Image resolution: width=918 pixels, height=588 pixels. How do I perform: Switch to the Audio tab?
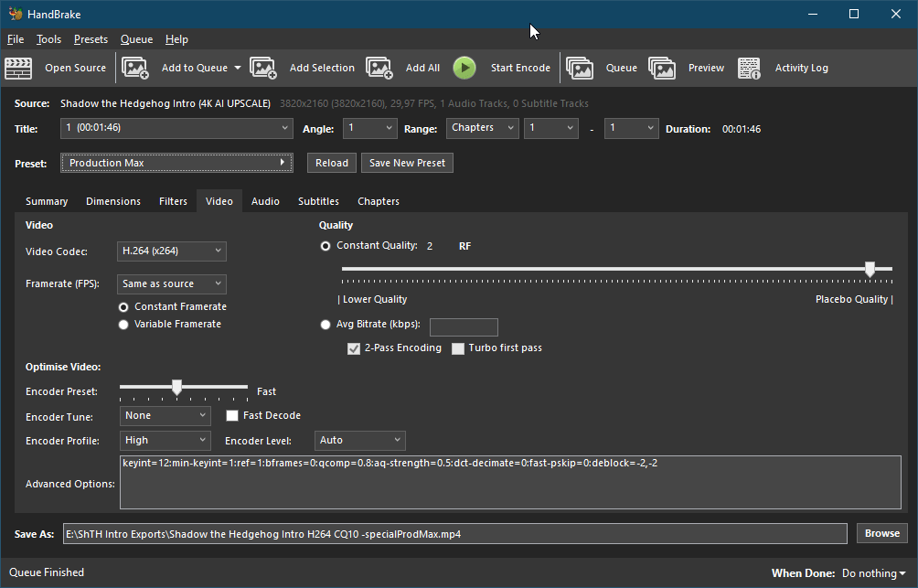click(x=265, y=201)
